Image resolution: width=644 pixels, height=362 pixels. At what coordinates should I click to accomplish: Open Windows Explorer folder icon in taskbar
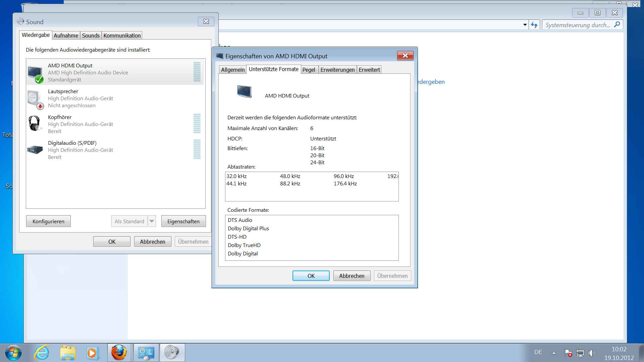[68, 353]
